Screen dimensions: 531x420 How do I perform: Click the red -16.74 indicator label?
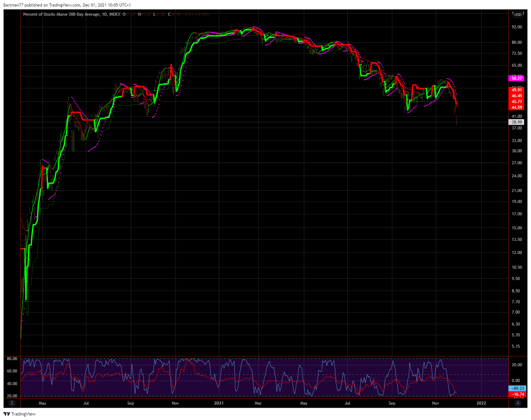517,394
